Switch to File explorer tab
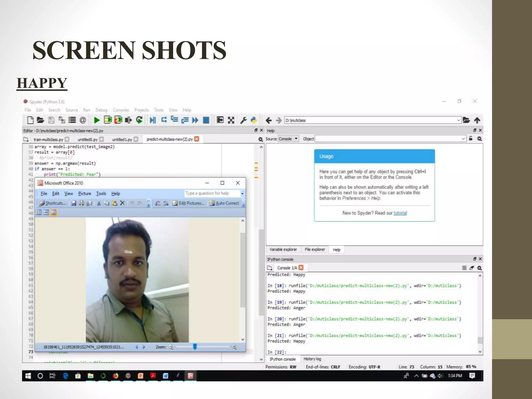Image resolution: width=532 pixels, height=399 pixels. coord(315,249)
